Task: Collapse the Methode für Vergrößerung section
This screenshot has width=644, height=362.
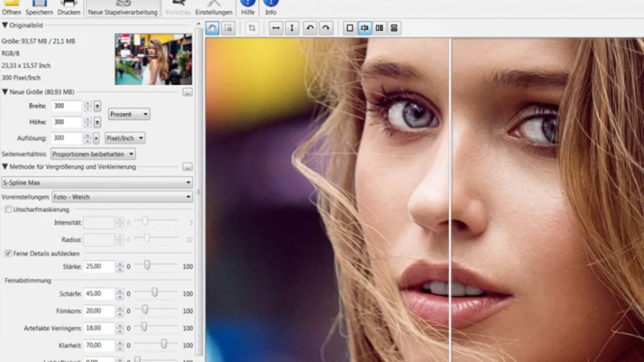Action: pyautogui.click(x=5, y=166)
